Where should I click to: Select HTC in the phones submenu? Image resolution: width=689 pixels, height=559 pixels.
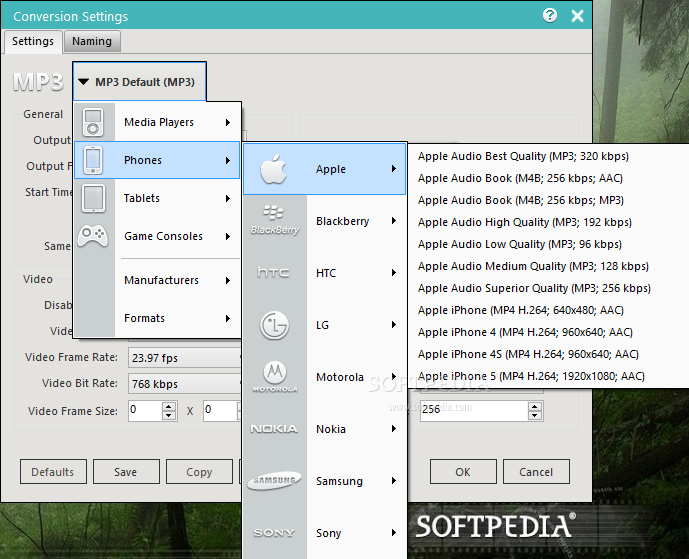pyautogui.click(x=324, y=272)
